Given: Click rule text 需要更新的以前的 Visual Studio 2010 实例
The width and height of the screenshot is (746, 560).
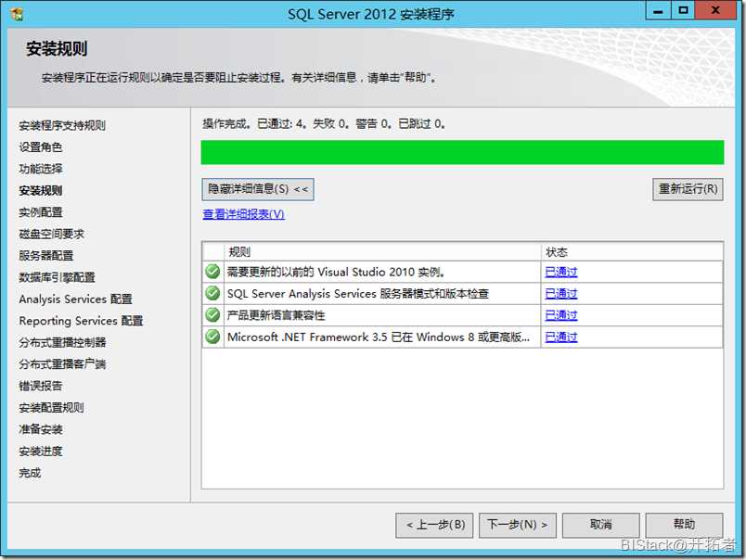Looking at the screenshot, I should click(x=336, y=272).
